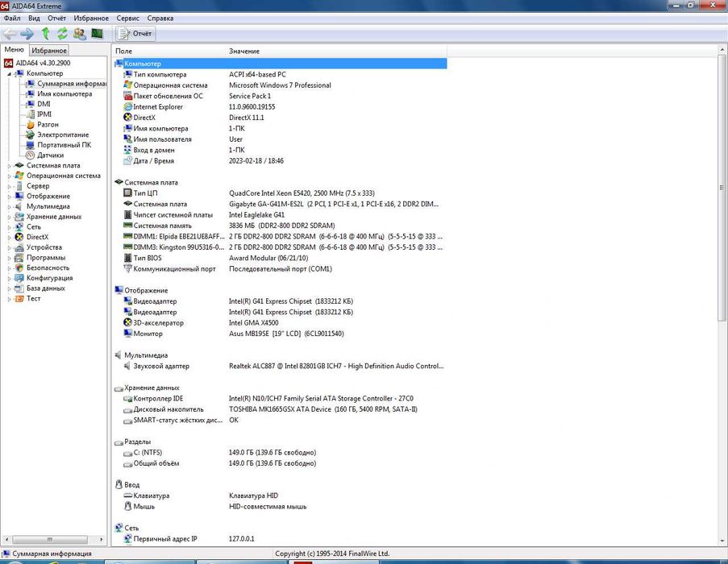728x564 pixels.
Task: Click the scroll-down arrow of details pane
Action: click(722, 541)
